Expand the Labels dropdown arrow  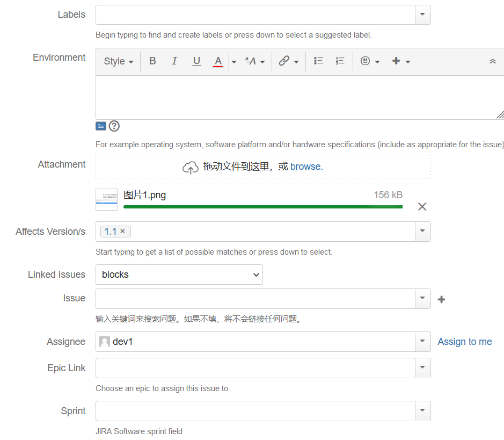point(422,15)
